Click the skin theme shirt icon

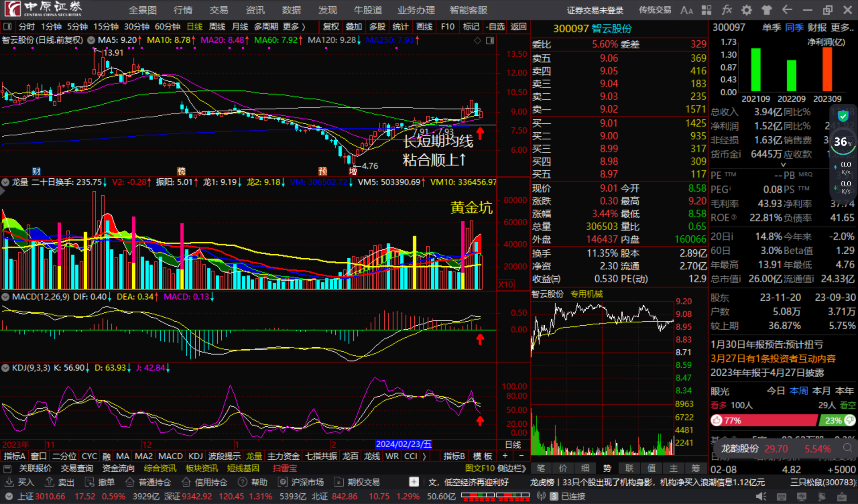767,10
